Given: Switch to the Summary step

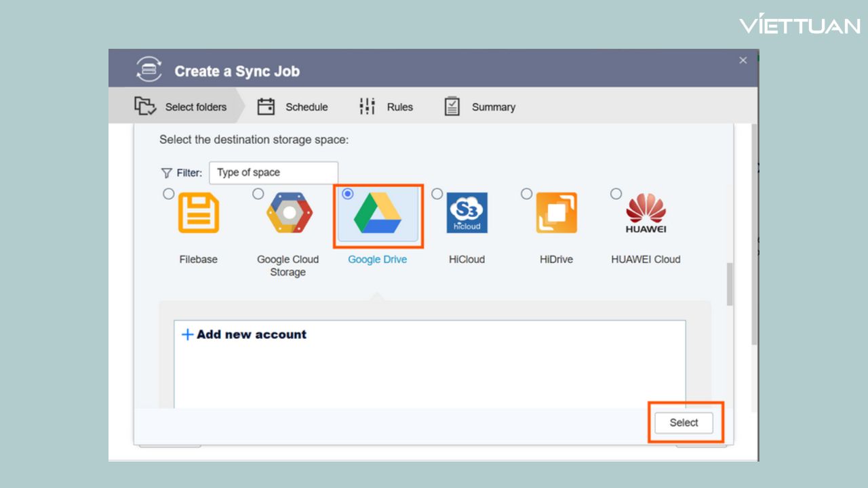Looking at the screenshot, I should click(x=480, y=106).
